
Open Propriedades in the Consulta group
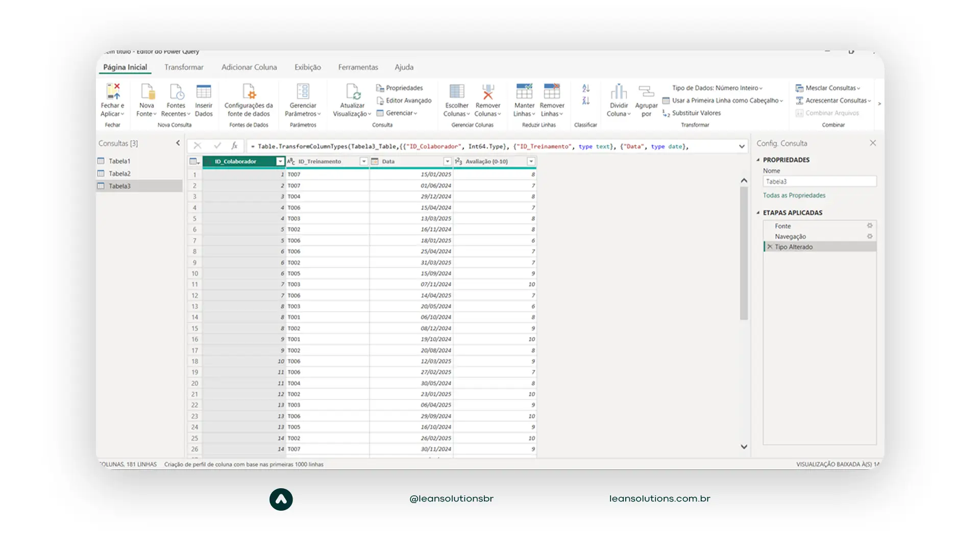pyautogui.click(x=400, y=88)
